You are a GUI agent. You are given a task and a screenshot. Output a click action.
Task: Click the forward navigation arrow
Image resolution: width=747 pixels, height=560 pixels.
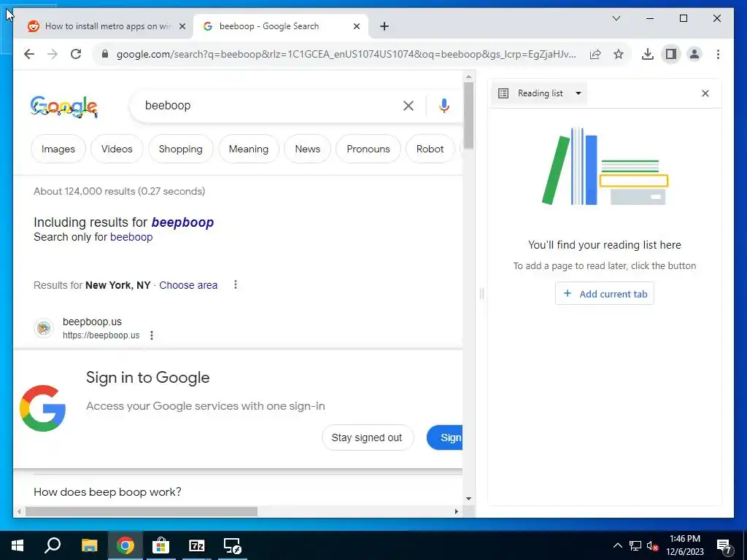(53, 54)
